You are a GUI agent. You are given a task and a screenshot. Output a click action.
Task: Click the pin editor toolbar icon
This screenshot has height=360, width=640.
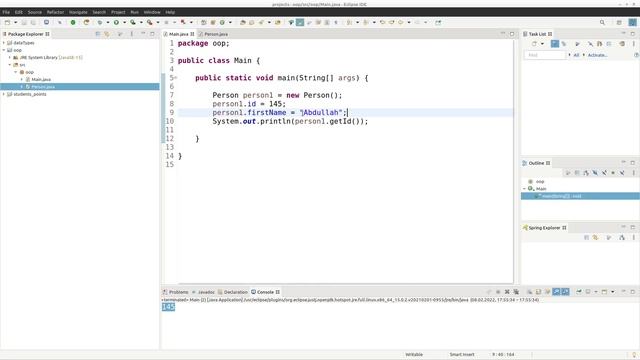click(438, 22)
